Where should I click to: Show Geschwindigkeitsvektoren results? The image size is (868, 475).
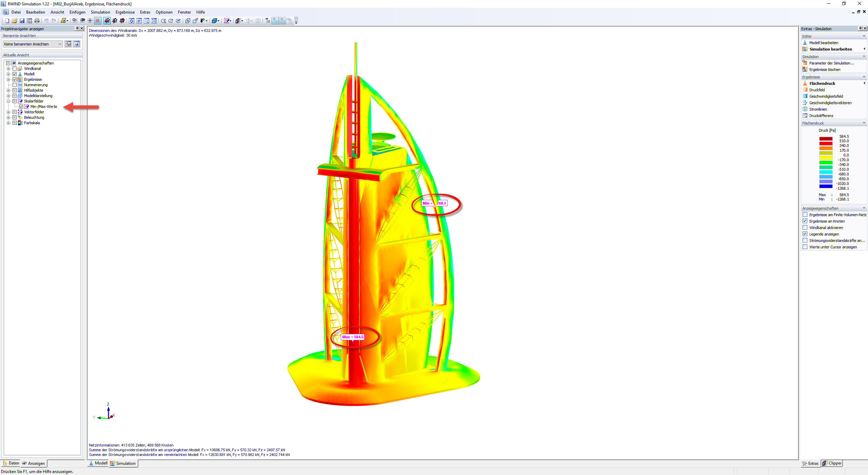(x=830, y=103)
